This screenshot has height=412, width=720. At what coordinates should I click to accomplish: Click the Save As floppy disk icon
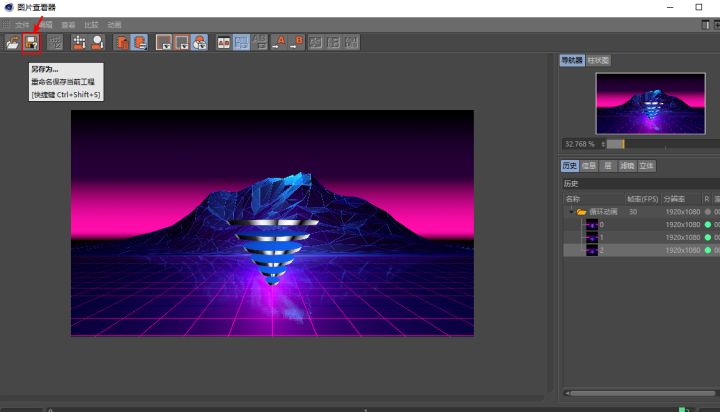click(x=31, y=42)
